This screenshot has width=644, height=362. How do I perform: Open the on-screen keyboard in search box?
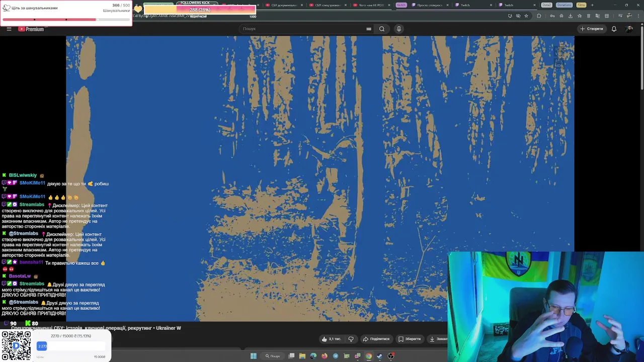click(x=369, y=29)
